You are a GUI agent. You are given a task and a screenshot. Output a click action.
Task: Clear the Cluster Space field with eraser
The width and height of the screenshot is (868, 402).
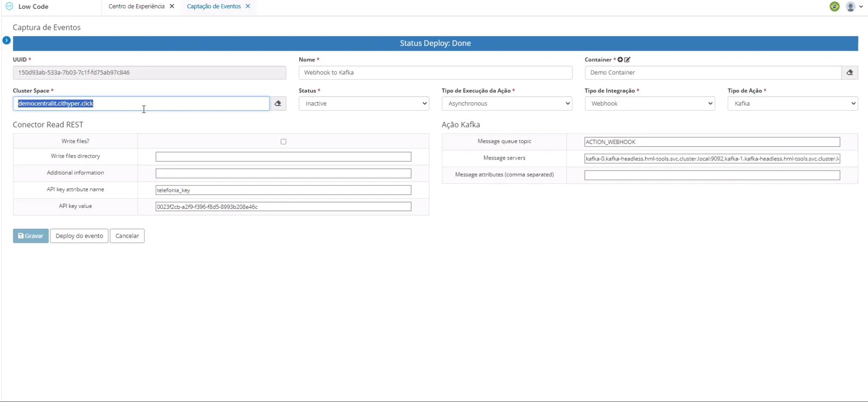pos(278,104)
